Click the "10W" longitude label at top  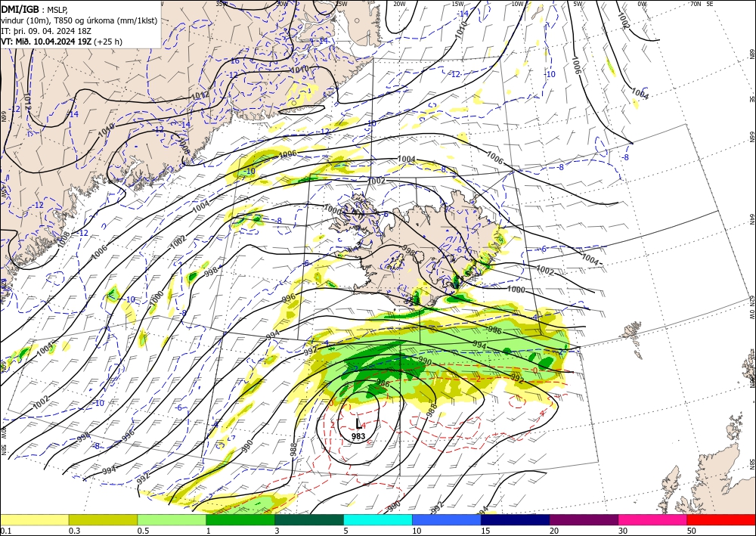point(517,4)
